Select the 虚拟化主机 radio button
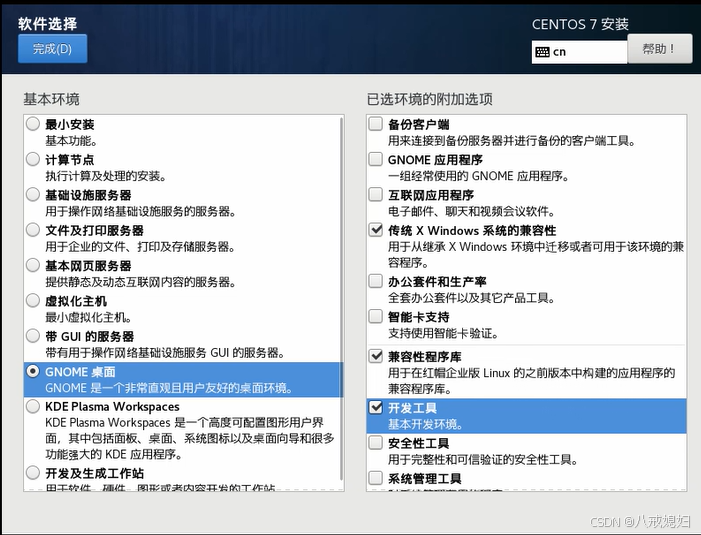 33,300
